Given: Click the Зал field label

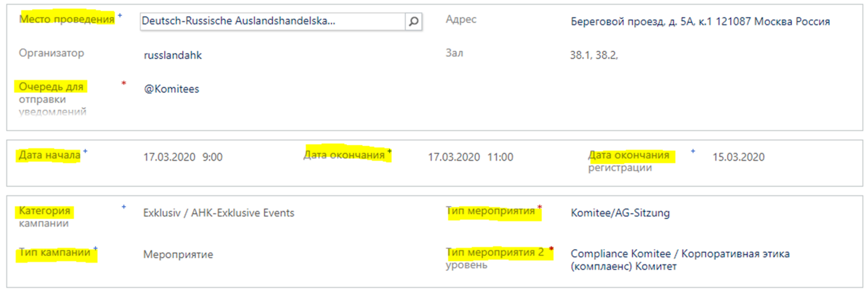Looking at the screenshot, I should tap(454, 53).
